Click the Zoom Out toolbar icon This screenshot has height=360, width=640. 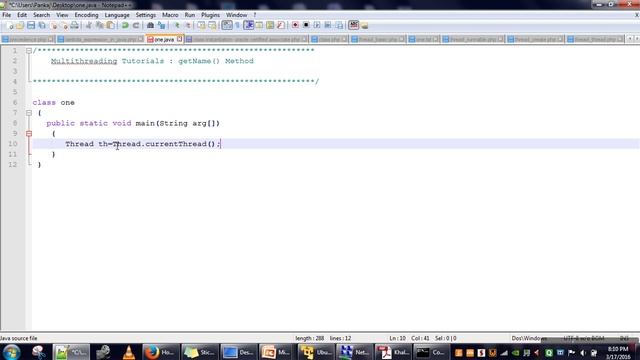(187, 25)
